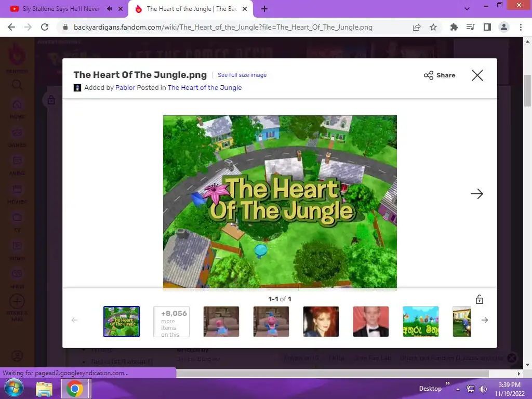Close The Heart of the Jungle tab
Viewport: 532px width, 399px height.
[x=245, y=9]
